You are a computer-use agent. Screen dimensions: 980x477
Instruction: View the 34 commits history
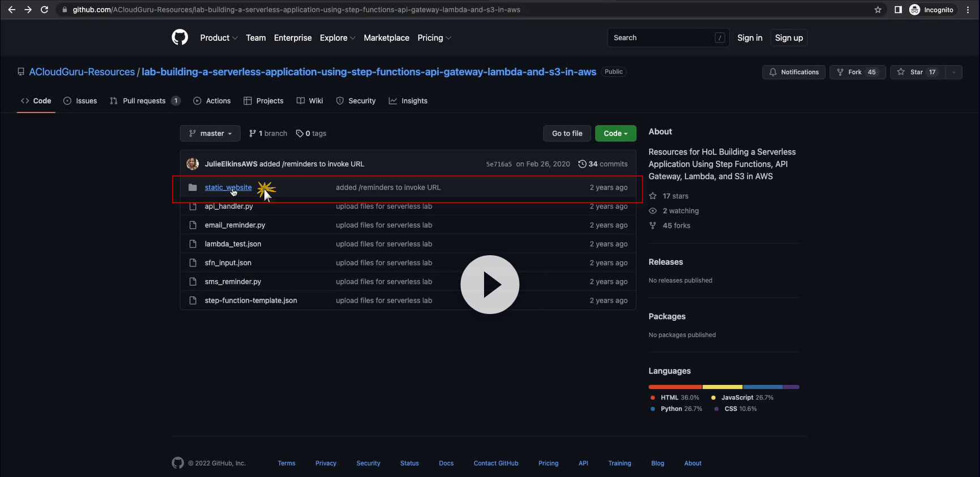click(603, 164)
